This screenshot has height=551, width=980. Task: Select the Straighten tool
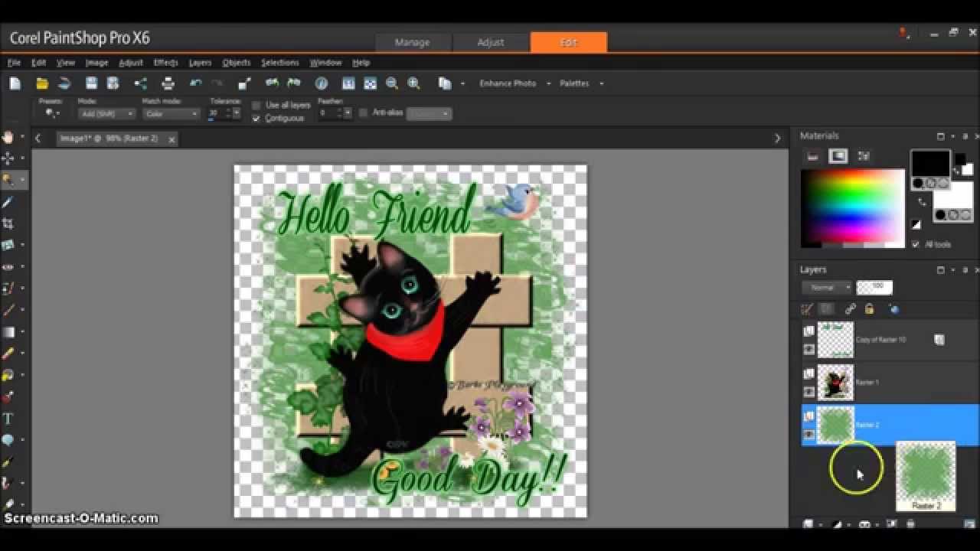click(x=8, y=245)
